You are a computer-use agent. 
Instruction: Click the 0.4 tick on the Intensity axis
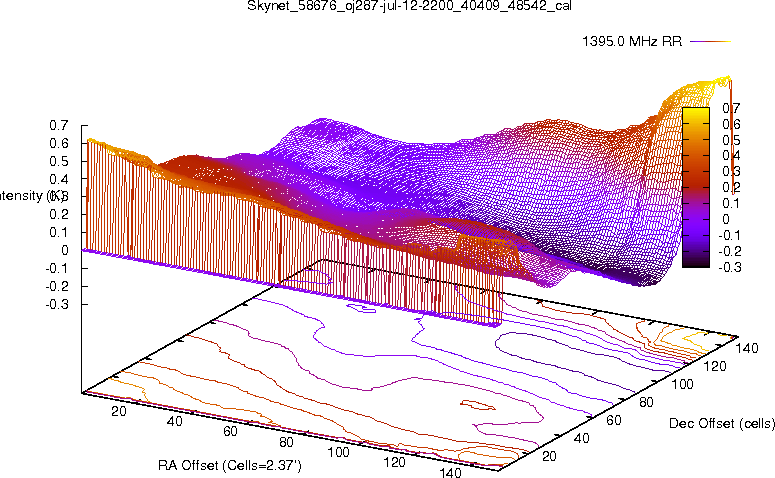59,179
